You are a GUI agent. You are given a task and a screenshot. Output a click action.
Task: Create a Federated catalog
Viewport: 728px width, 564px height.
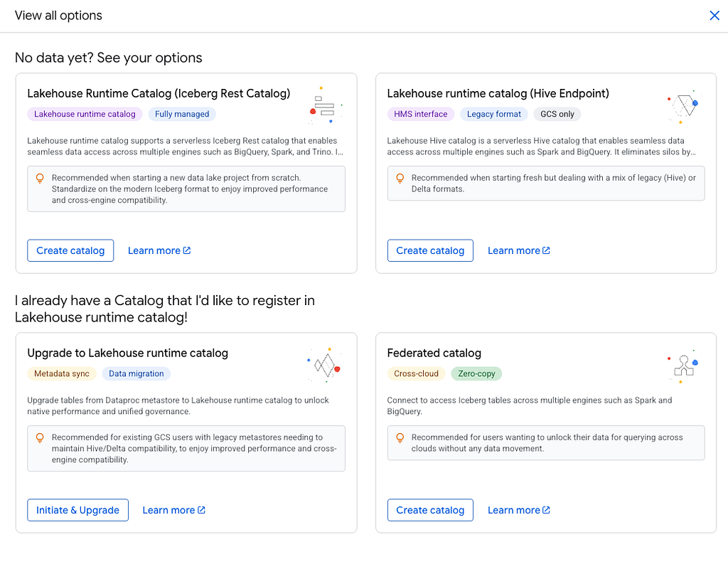coord(430,510)
